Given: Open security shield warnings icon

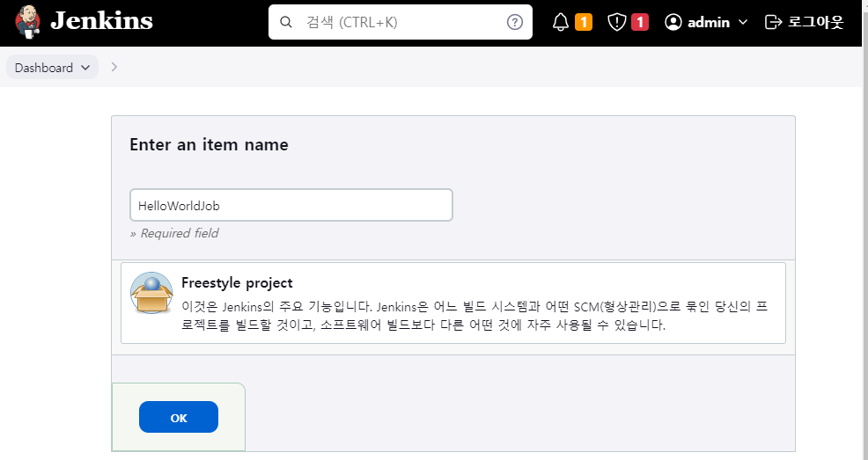Looking at the screenshot, I should tap(617, 22).
